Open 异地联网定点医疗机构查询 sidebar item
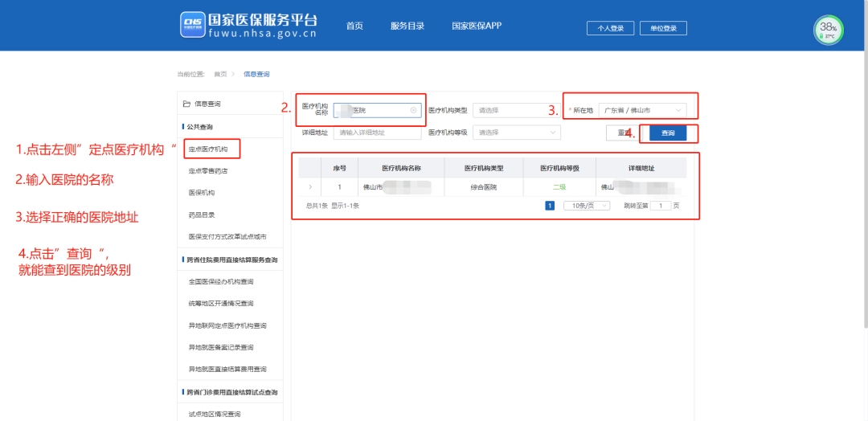This screenshot has height=421, width=868. pos(227,325)
